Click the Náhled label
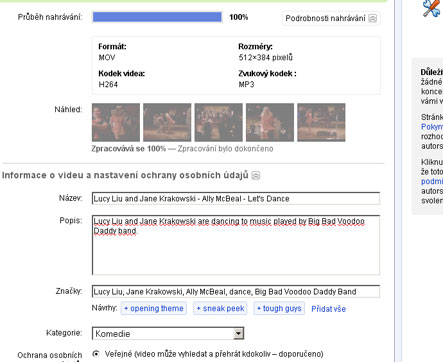 [68, 109]
